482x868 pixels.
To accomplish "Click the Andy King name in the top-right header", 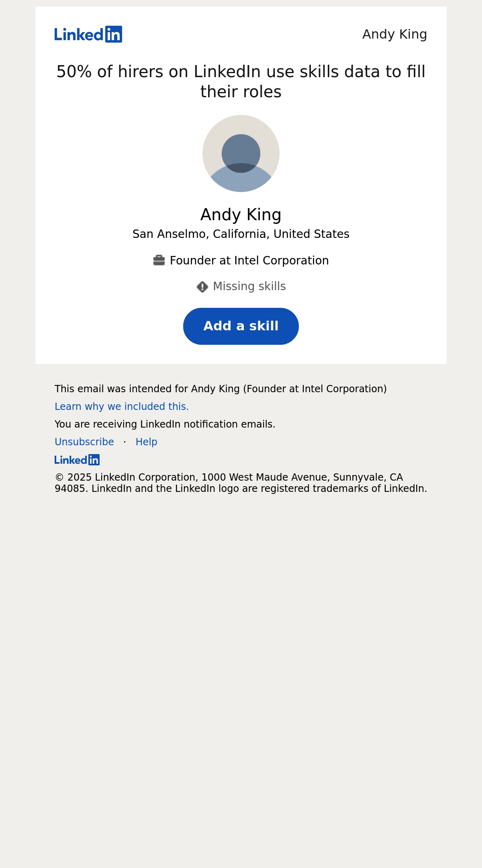I will pos(394,34).
